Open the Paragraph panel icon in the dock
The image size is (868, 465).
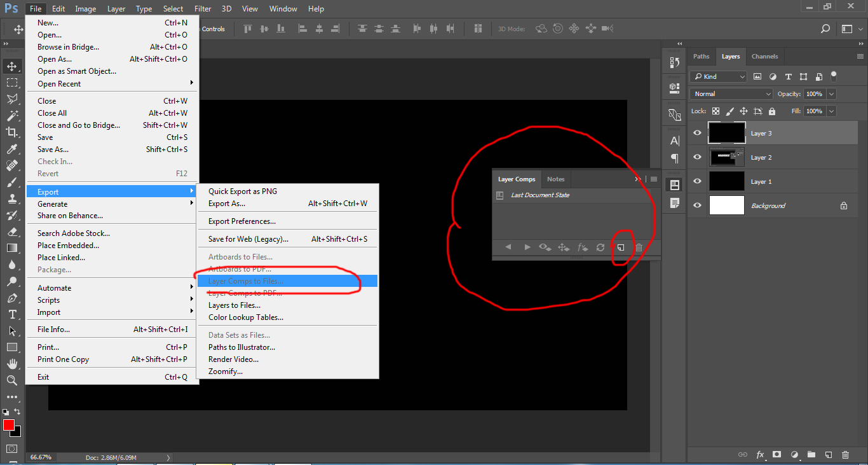coord(675,158)
